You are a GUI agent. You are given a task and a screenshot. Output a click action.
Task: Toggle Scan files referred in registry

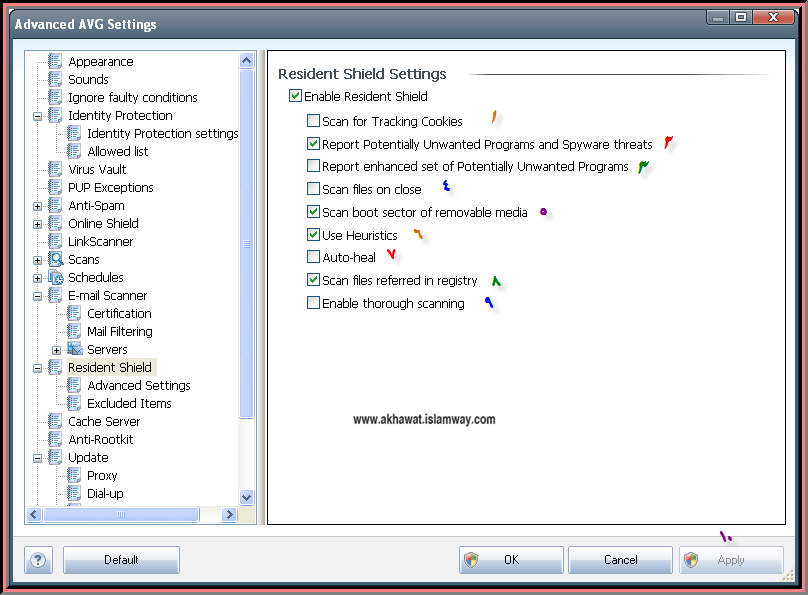(313, 280)
